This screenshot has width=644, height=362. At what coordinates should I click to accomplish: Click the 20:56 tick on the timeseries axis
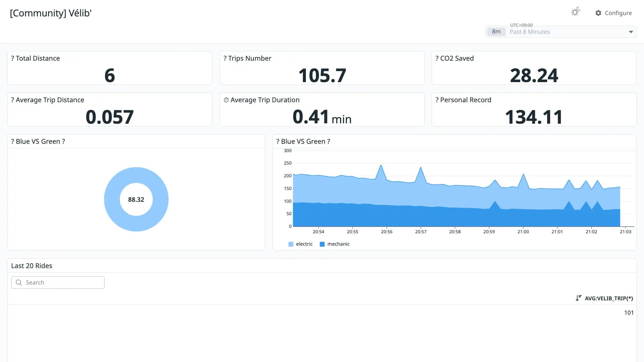pos(386,232)
